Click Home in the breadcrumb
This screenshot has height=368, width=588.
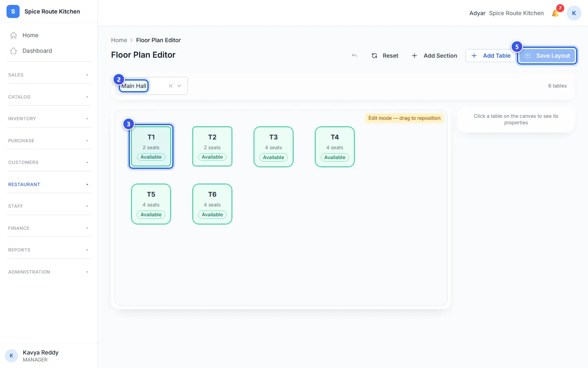click(x=119, y=40)
